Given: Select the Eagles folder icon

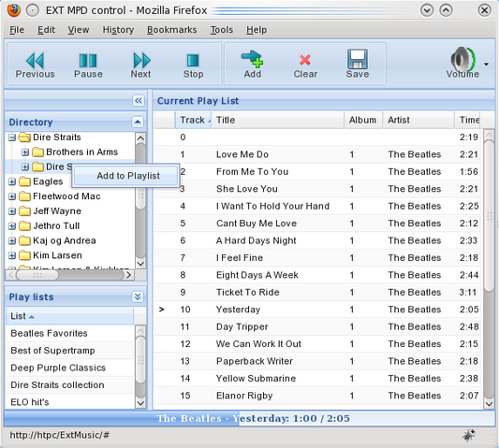Looking at the screenshot, I should click(24, 181).
